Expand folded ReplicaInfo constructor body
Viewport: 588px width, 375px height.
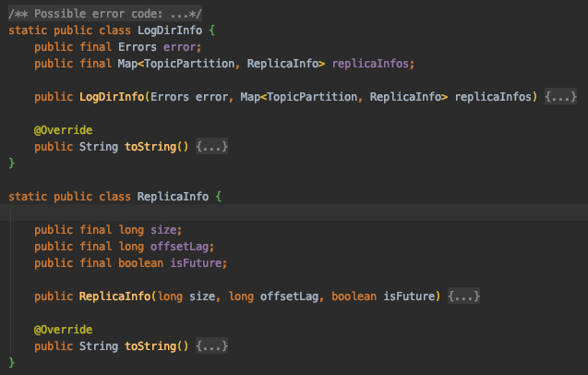[x=463, y=296]
